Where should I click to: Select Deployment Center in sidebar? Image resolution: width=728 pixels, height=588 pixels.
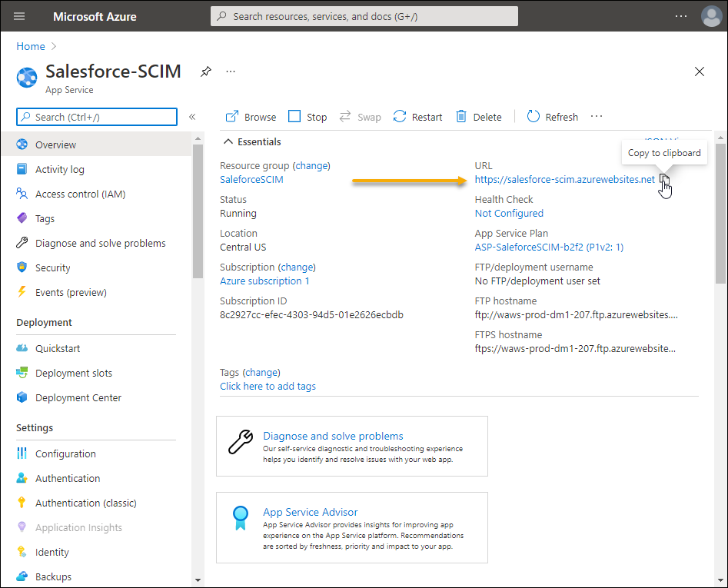(78, 397)
